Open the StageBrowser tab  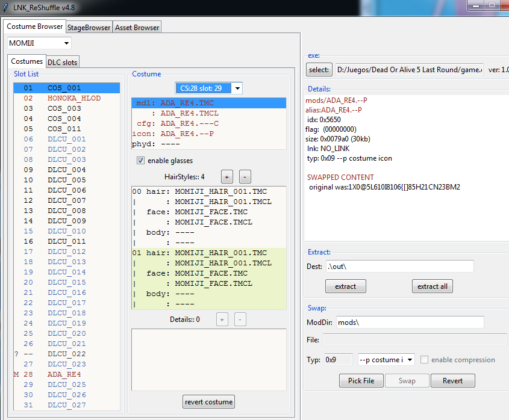pyautogui.click(x=89, y=28)
